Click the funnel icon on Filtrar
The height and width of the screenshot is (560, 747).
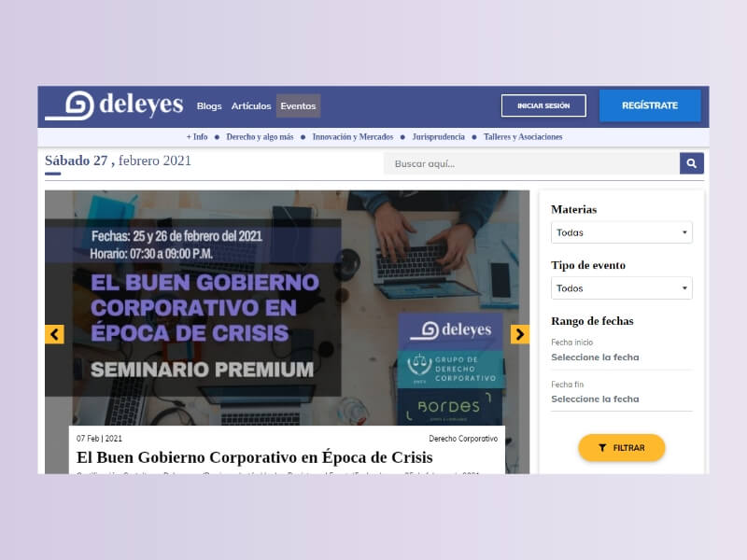pos(602,448)
